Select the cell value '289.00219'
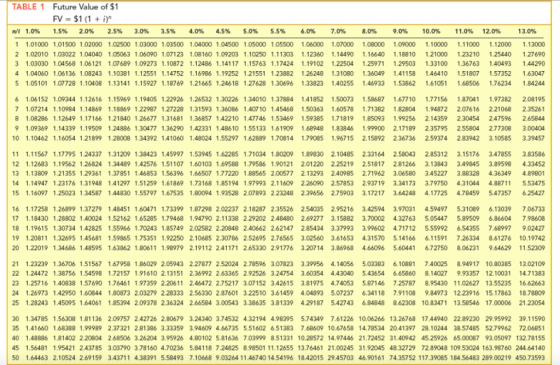 coord(497,357)
